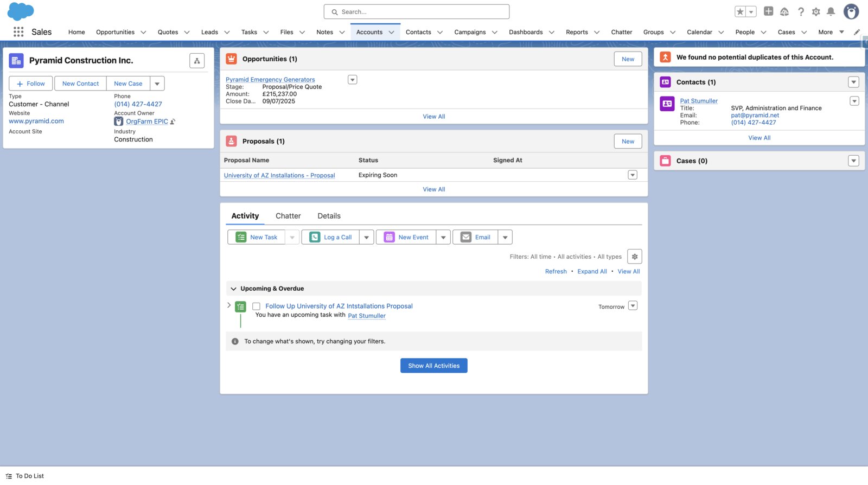
Task: Open the Dashboards nav tab
Action: (x=526, y=32)
